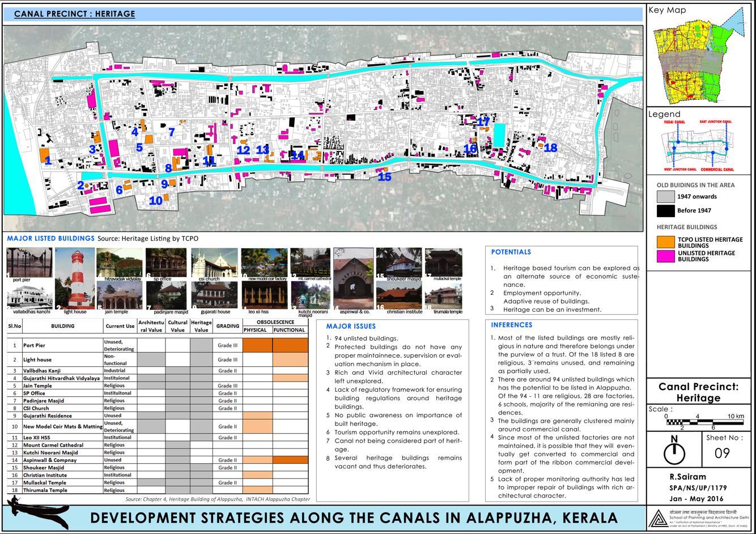Select the magenta unlisted heritage buildings swatch
The height and width of the screenshot is (534, 756).
(665, 256)
